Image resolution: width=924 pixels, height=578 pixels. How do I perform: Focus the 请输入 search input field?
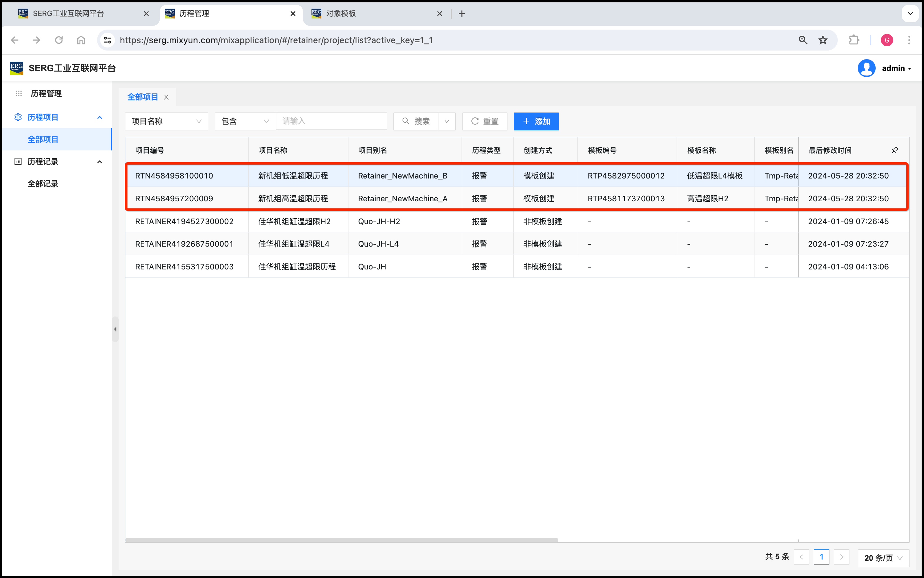[331, 121]
